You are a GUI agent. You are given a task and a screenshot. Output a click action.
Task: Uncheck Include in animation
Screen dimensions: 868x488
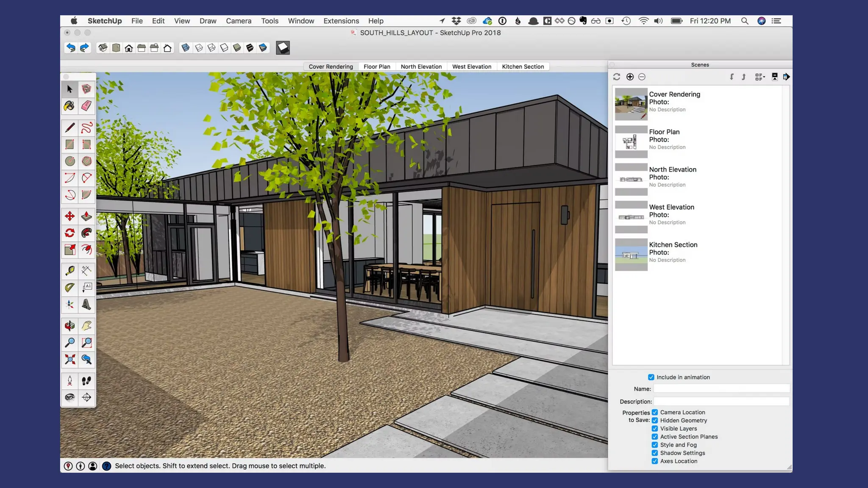coord(651,377)
